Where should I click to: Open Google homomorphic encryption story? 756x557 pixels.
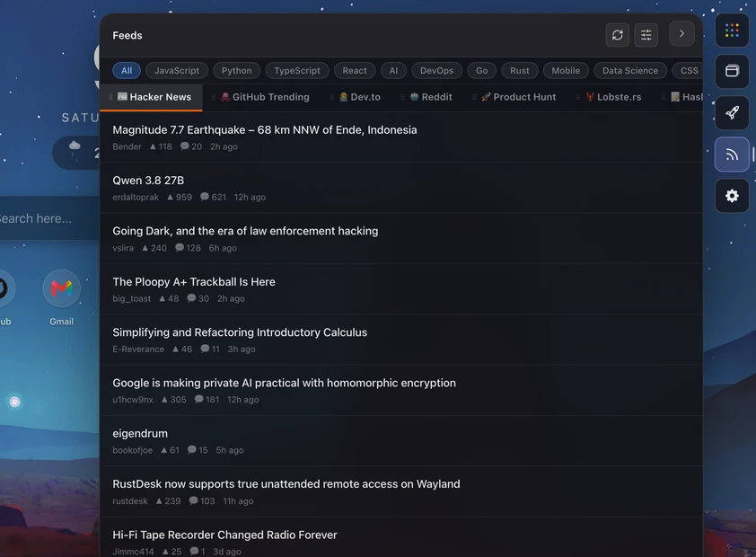284,383
